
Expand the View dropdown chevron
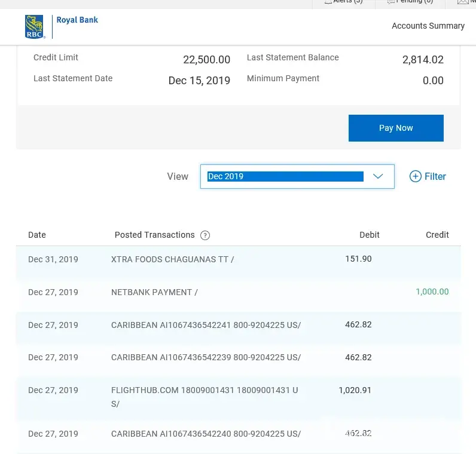tap(378, 176)
